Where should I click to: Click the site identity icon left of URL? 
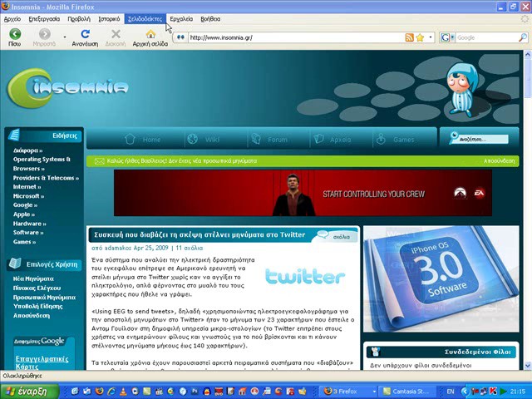click(x=180, y=37)
